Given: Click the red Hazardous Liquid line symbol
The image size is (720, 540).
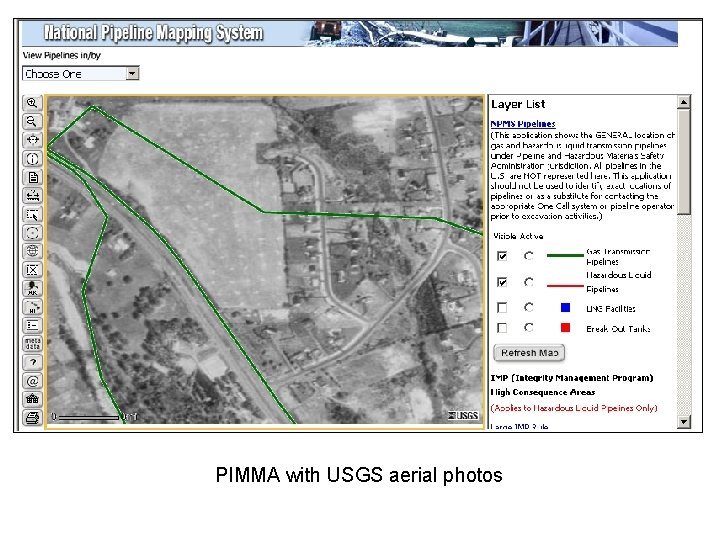Looking at the screenshot, I should tap(565, 286).
